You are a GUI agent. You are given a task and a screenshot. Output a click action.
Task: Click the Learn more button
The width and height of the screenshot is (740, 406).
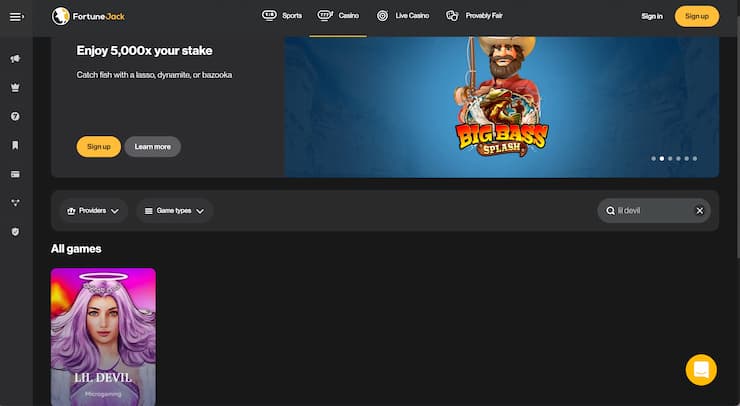point(152,146)
